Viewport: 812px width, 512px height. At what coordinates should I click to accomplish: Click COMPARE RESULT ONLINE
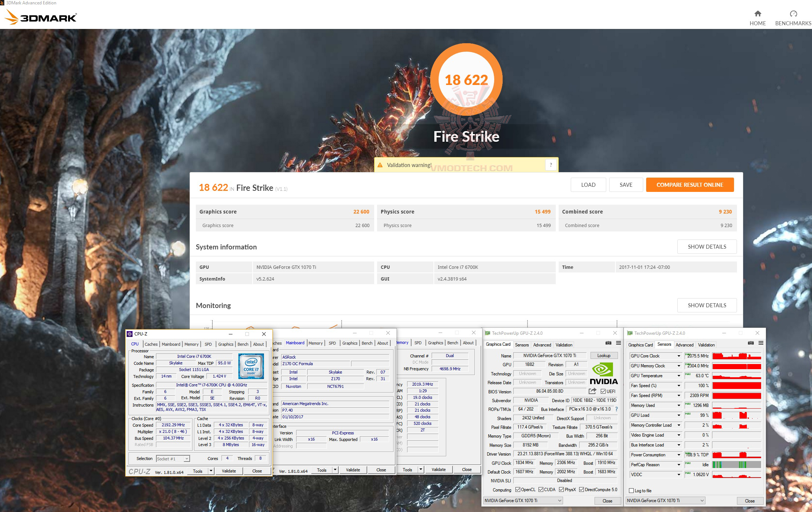[x=690, y=185]
